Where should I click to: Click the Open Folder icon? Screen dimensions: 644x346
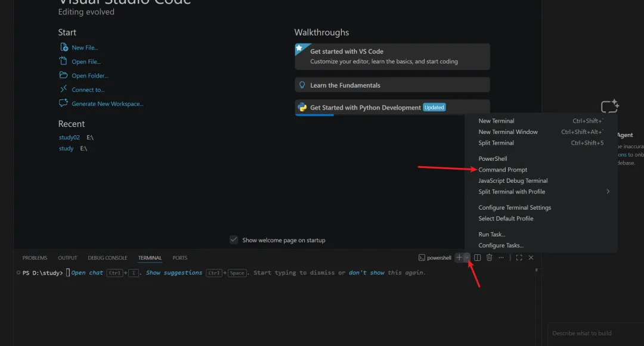pyautogui.click(x=63, y=75)
